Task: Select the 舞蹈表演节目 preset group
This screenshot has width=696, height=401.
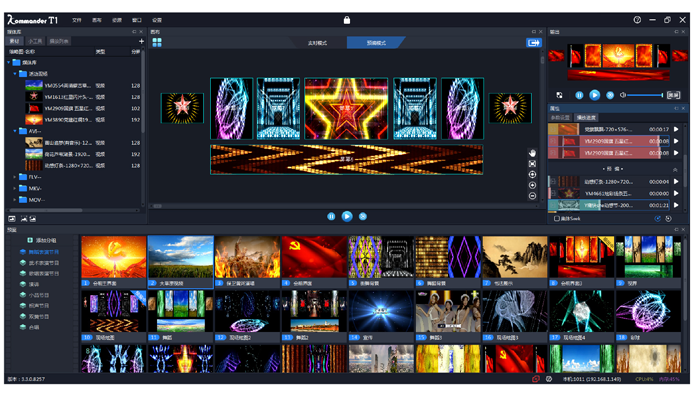Action: [48, 251]
